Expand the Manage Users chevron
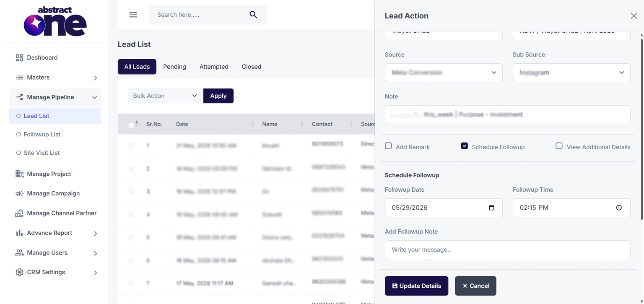The width and height of the screenshot is (644, 304). coord(95,253)
